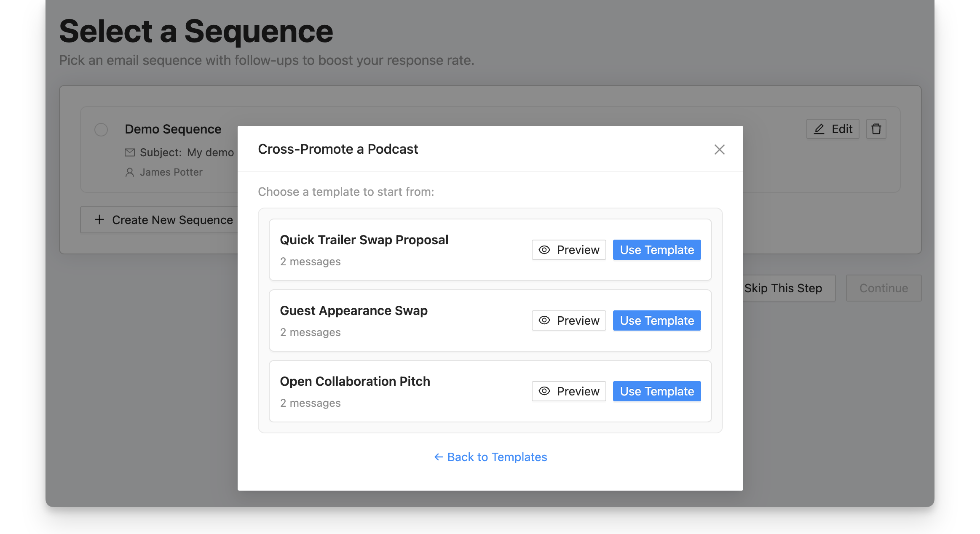980x534 pixels.
Task: Use Template for Guest Appearance Swap
Action: [x=656, y=320]
